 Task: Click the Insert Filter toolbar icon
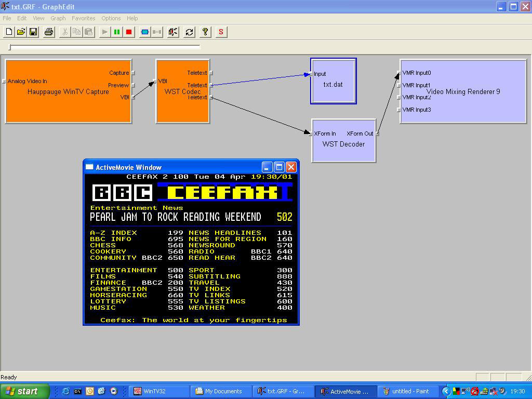point(145,32)
